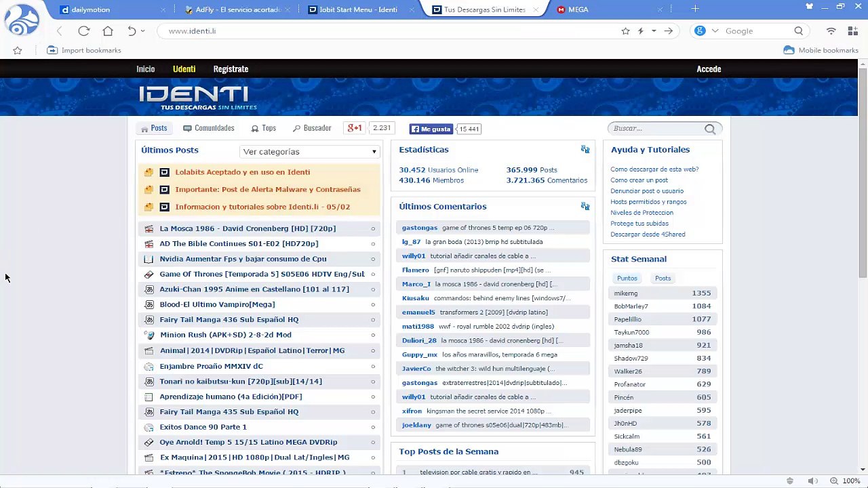Click the status bar volume icon
This screenshot has width=868, height=488.
click(x=812, y=481)
